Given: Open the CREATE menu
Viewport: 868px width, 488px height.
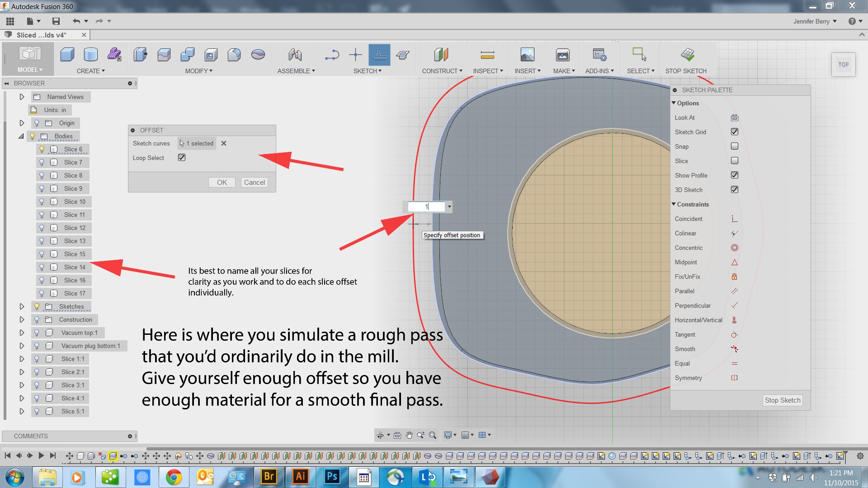Looking at the screenshot, I should [x=90, y=71].
